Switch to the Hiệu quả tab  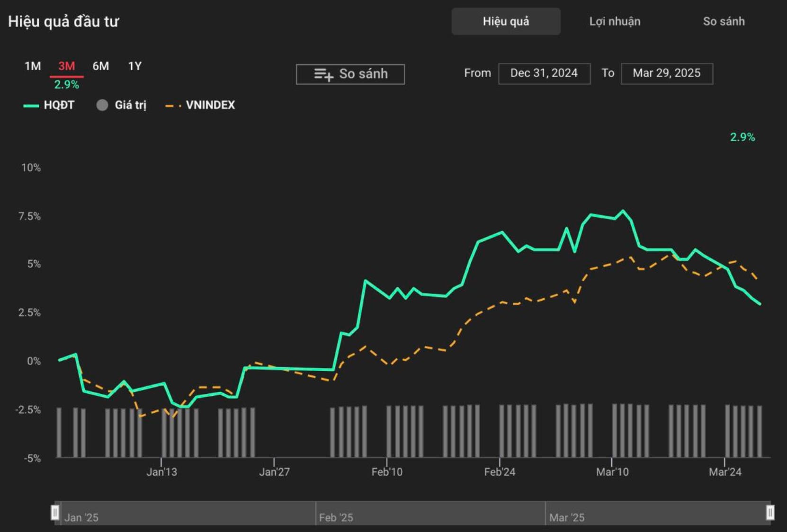click(506, 21)
